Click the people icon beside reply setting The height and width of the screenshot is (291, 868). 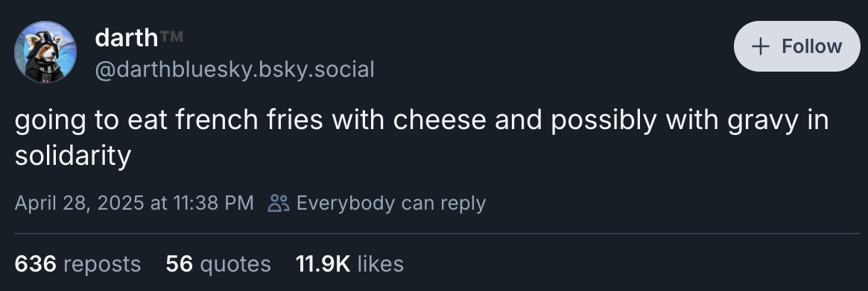coord(279,204)
